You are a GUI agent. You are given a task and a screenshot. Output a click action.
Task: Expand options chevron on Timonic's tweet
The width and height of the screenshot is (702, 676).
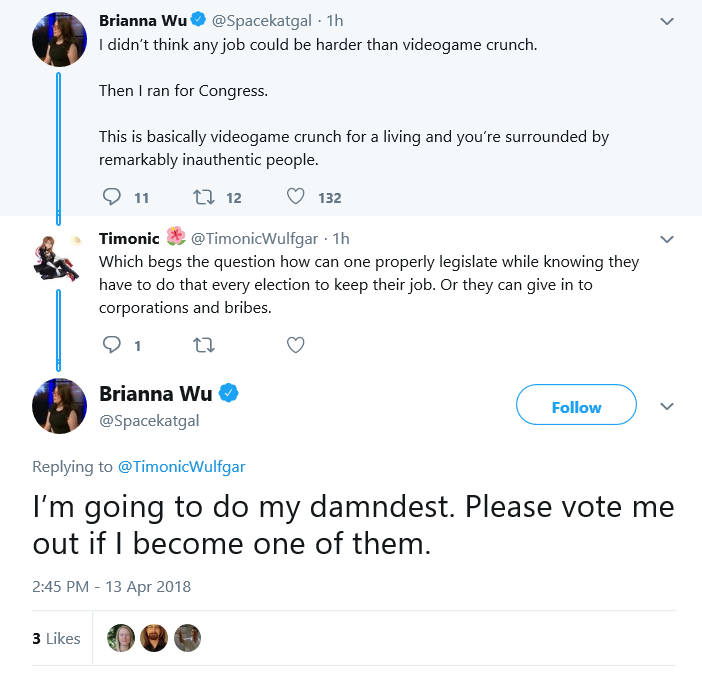[667, 240]
